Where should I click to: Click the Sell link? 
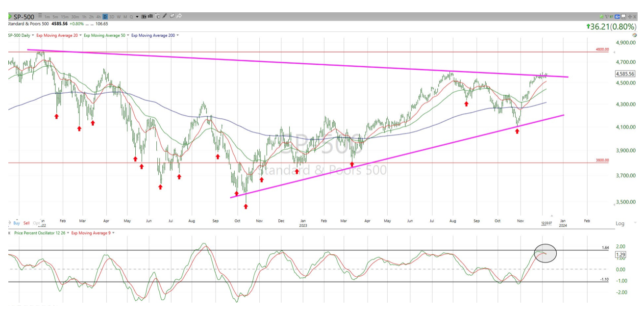click(x=26, y=223)
